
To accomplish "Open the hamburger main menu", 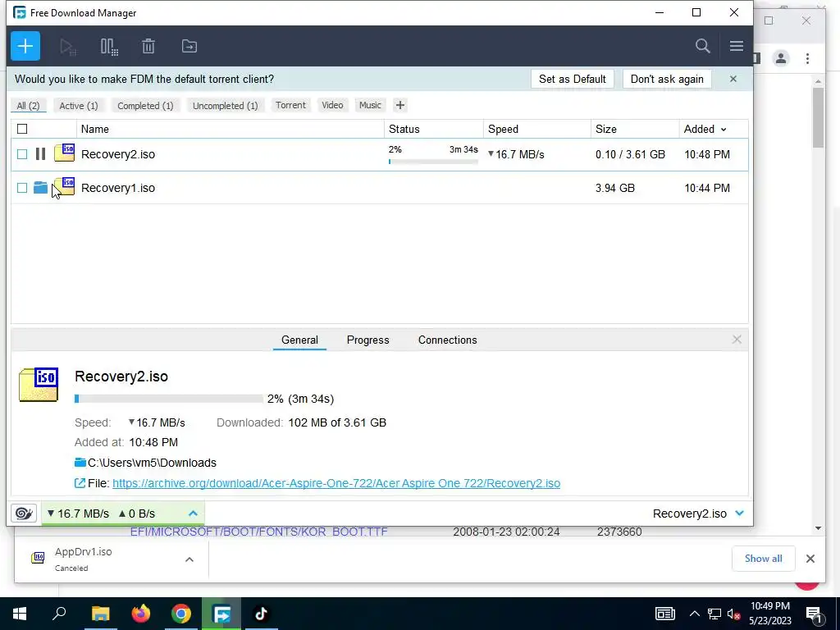I will pos(736,46).
